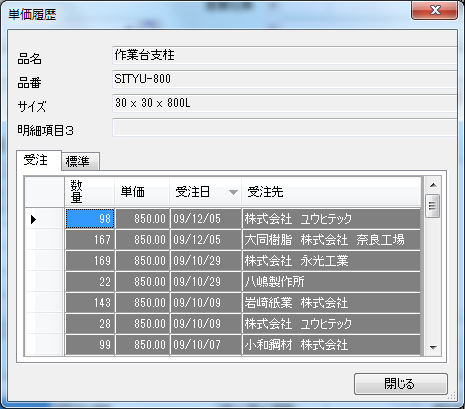This screenshot has height=409, width=465.
Task: Select the quantity cell showing 167
Action: [x=90, y=240]
